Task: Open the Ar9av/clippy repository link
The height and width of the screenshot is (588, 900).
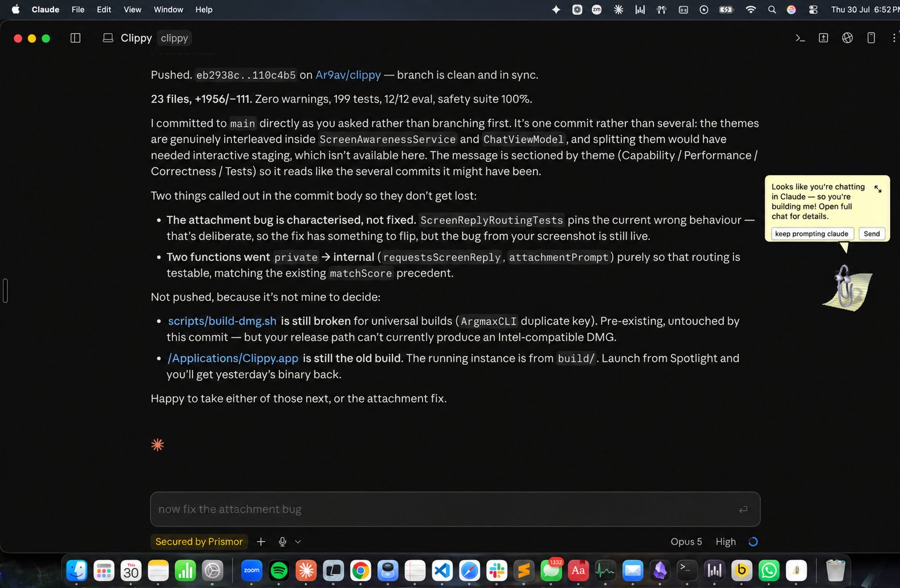Action: (348, 75)
